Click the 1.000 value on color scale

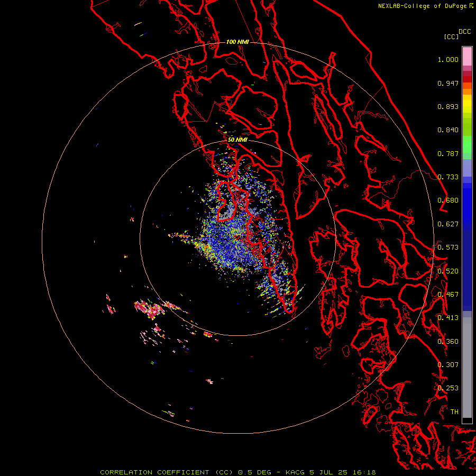pyautogui.click(x=448, y=59)
